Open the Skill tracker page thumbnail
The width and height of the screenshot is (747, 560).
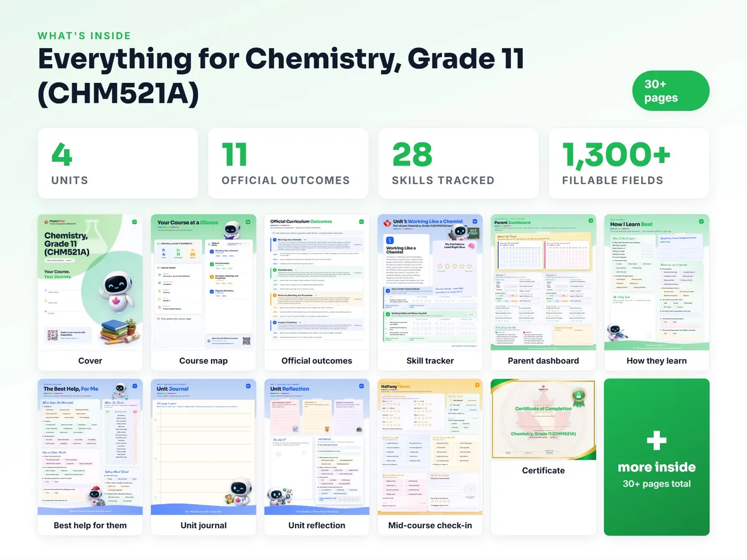pyautogui.click(x=430, y=282)
